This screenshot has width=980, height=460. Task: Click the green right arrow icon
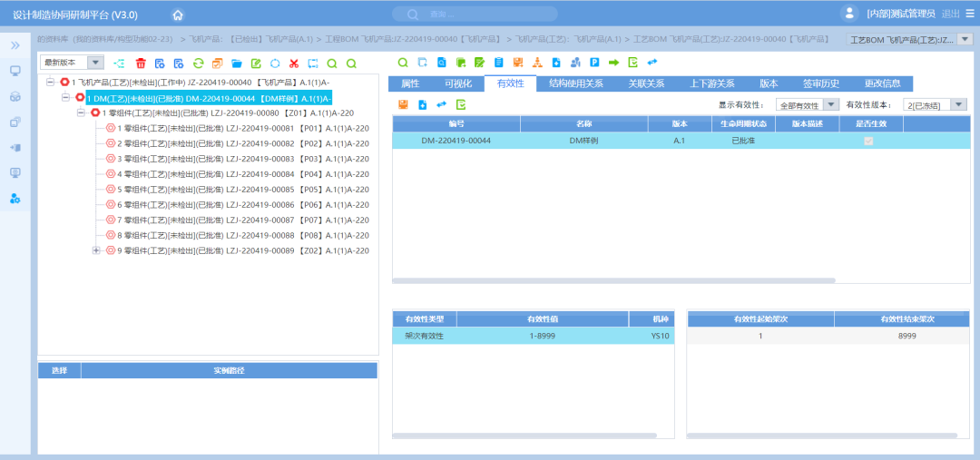tap(613, 63)
